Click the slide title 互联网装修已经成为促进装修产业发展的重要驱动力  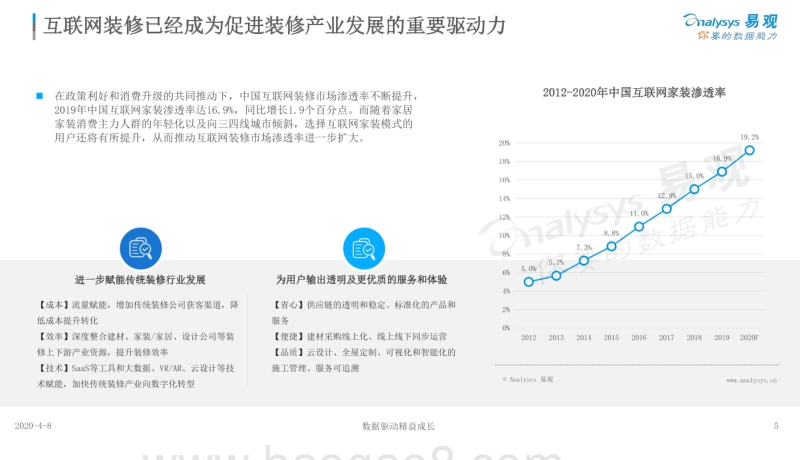coord(274,26)
